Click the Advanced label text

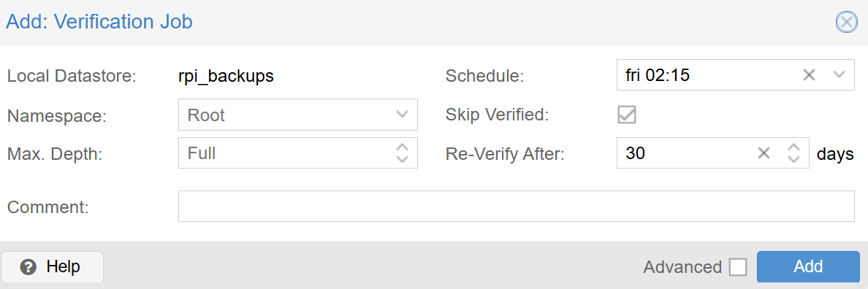(x=682, y=267)
